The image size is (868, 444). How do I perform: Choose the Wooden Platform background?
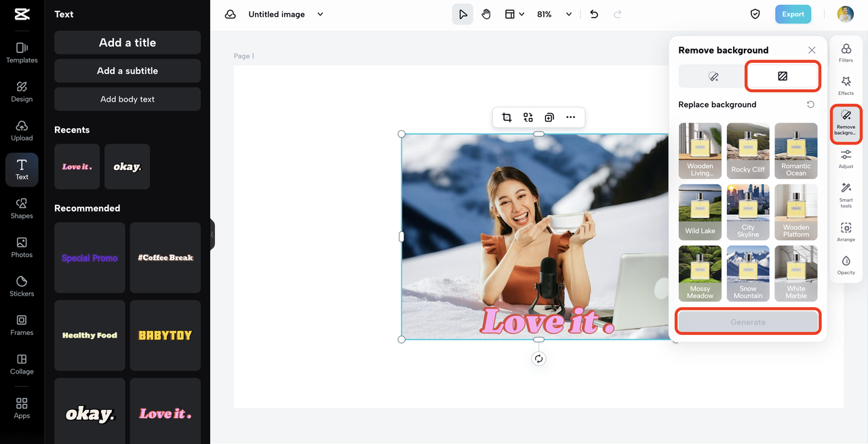coord(796,212)
